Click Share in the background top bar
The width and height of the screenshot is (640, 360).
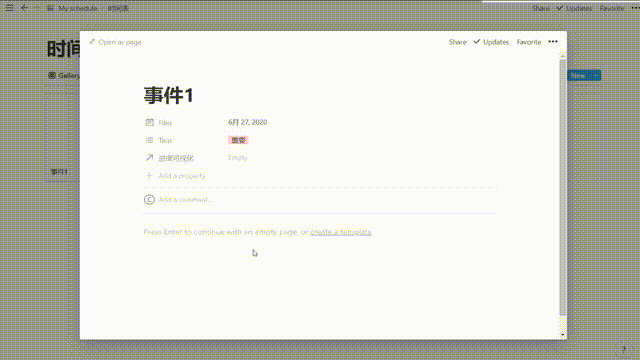pyautogui.click(x=540, y=8)
